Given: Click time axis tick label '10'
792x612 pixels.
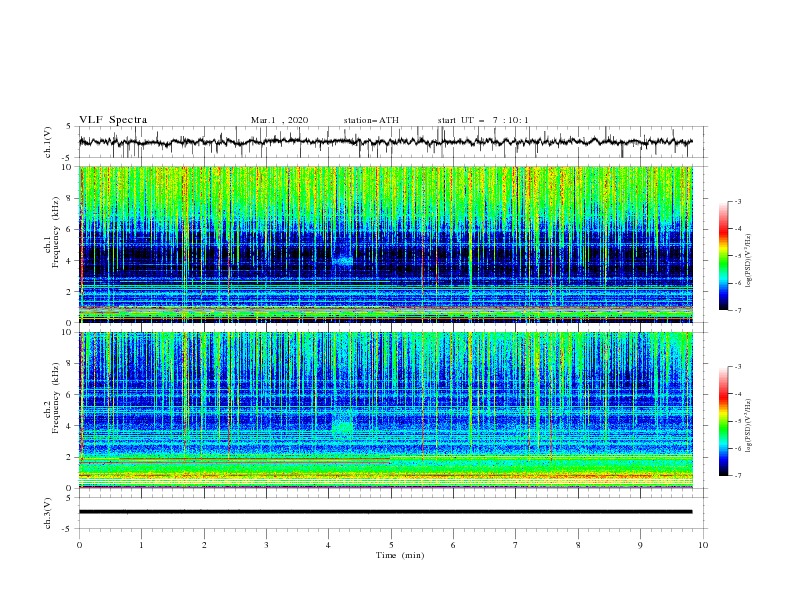Looking at the screenshot, I should pyautogui.click(x=703, y=545).
